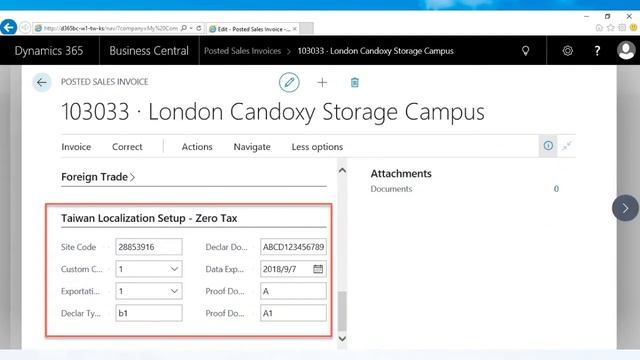The image size is (640, 360).
Task: Click the plus New icon
Action: point(322,82)
